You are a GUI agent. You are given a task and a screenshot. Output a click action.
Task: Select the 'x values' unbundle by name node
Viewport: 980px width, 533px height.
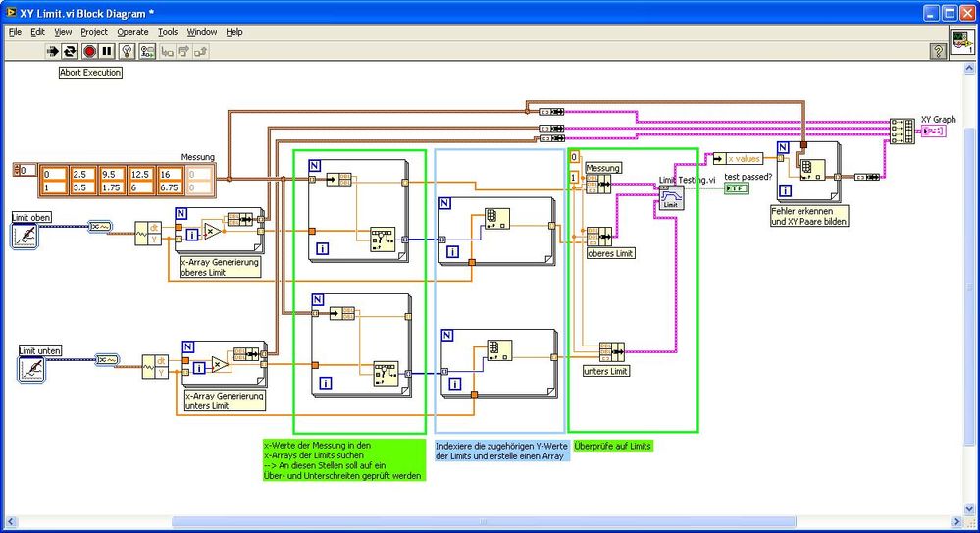738,159
